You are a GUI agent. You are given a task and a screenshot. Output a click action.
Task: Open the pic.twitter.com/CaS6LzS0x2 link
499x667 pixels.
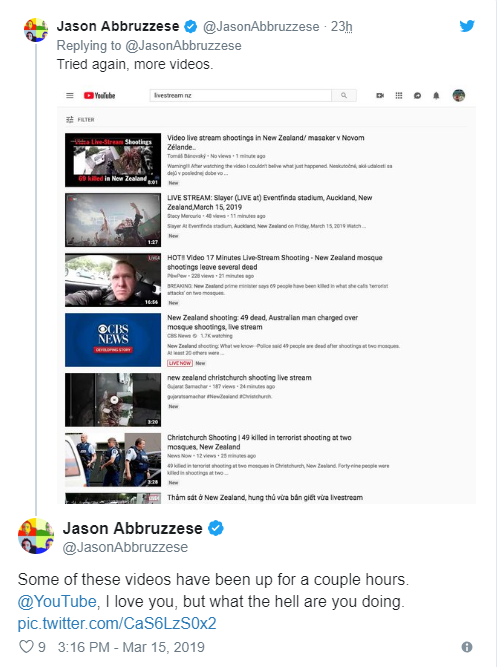tap(117, 624)
